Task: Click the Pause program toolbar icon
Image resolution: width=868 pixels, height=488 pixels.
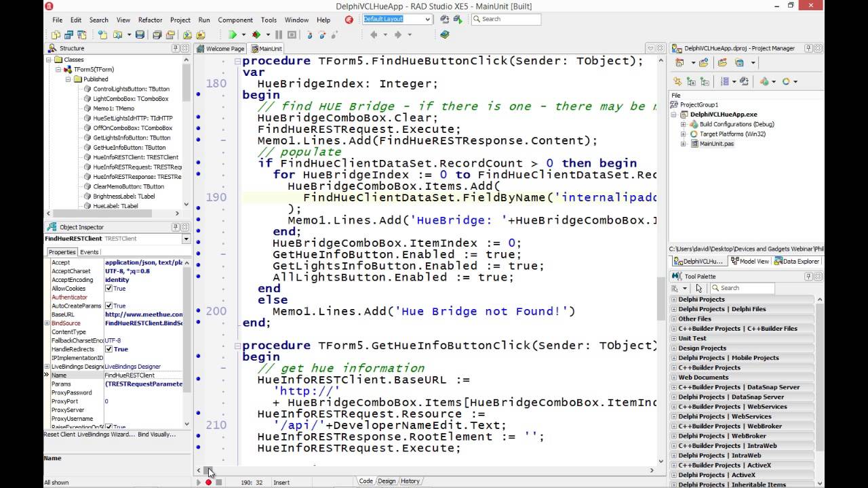Action: [279, 35]
